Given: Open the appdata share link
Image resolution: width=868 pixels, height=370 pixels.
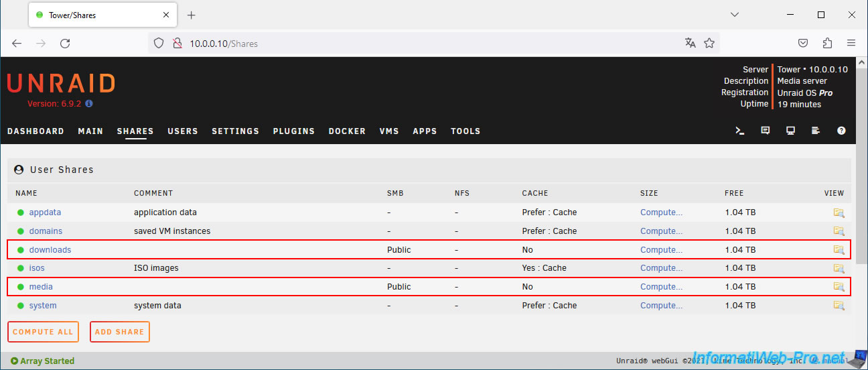Looking at the screenshot, I should 45,212.
